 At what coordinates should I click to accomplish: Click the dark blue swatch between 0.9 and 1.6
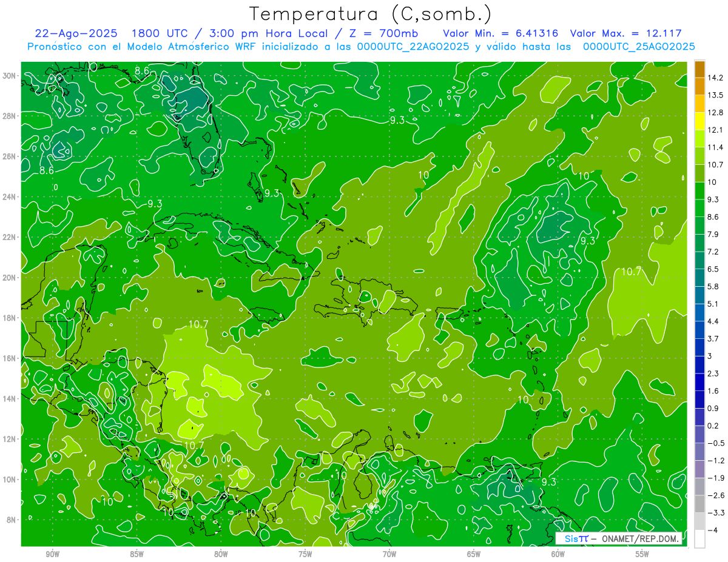pyautogui.click(x=699, y=400)
